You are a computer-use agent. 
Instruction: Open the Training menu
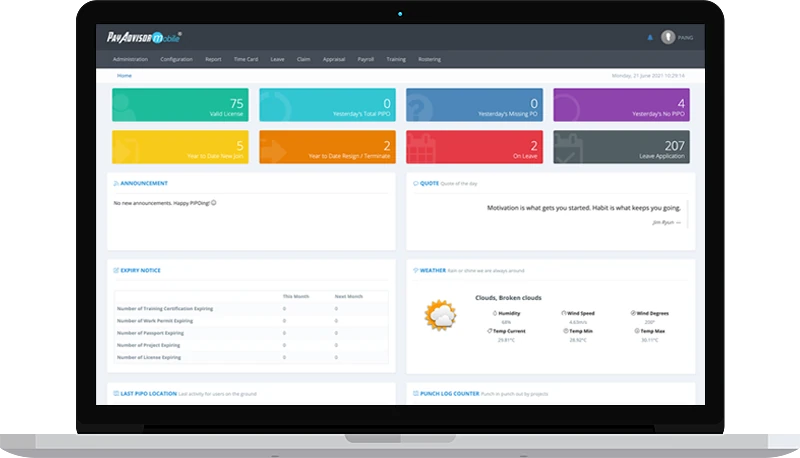[x=396, y=59]
